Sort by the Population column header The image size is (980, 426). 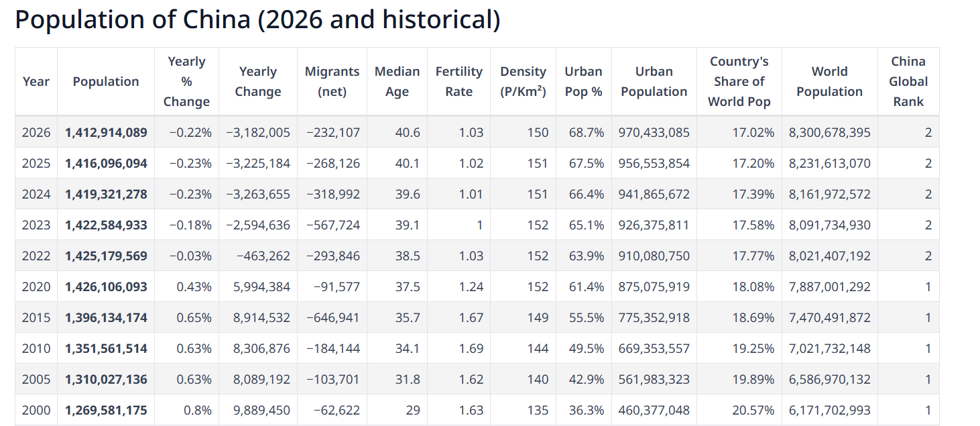coord(106,81)
